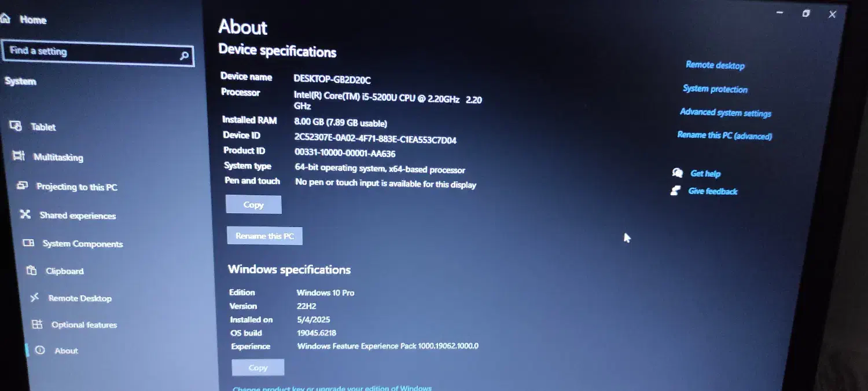
Task: Select the About sidebar icon
Action: pos(40,350)
